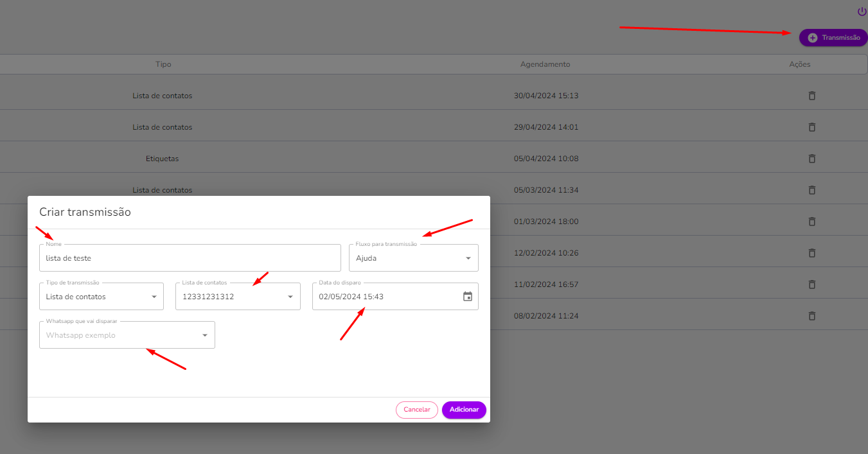The image size is (868, 454).
Task: Click the Cancelar button
Action: [417, 410]
